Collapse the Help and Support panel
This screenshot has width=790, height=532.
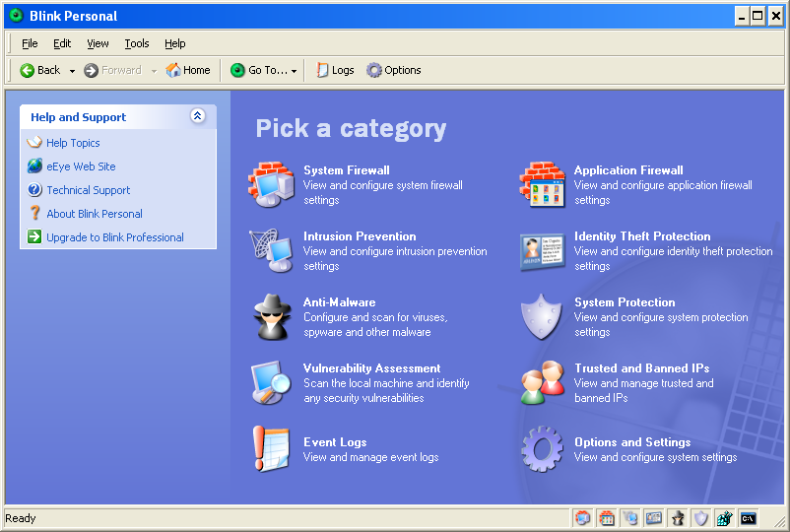197,116
